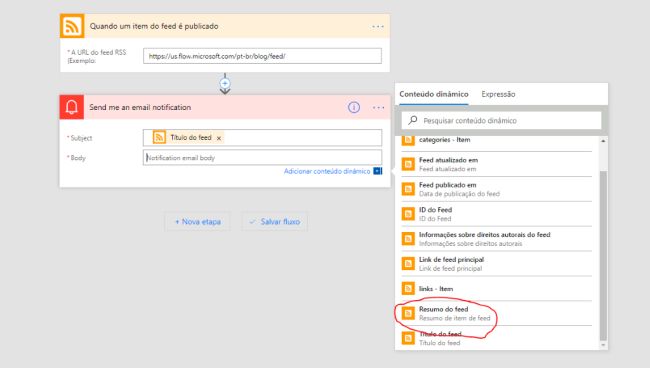Click the search magnifier icon
650x368 pixels.
pyautogui.click(x=412, y=121)
